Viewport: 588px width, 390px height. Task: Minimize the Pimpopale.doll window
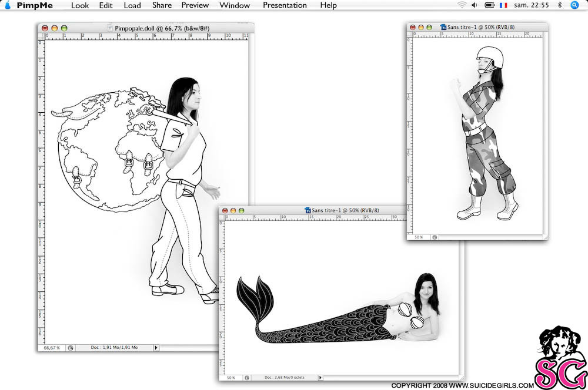(x=54, y=28)
